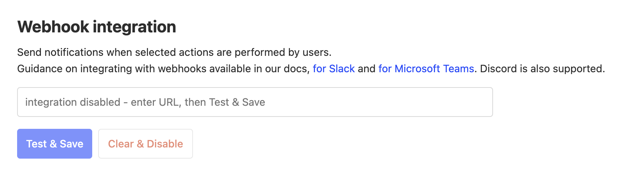This screenshot has width=644, height=175.
Task: Disable the integration via Clear & Disable
Action: (x=145, y=144)
